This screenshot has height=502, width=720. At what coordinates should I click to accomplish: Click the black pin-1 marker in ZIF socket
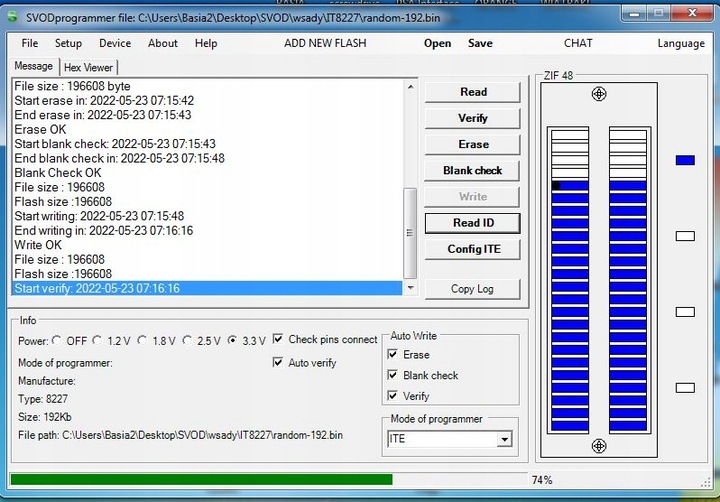coord(556,185)
